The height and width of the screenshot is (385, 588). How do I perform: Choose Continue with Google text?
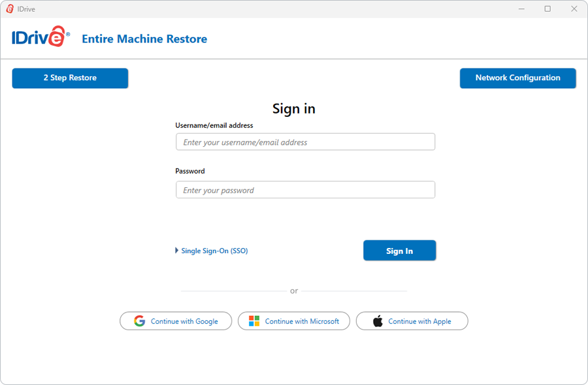coord(184,321)
